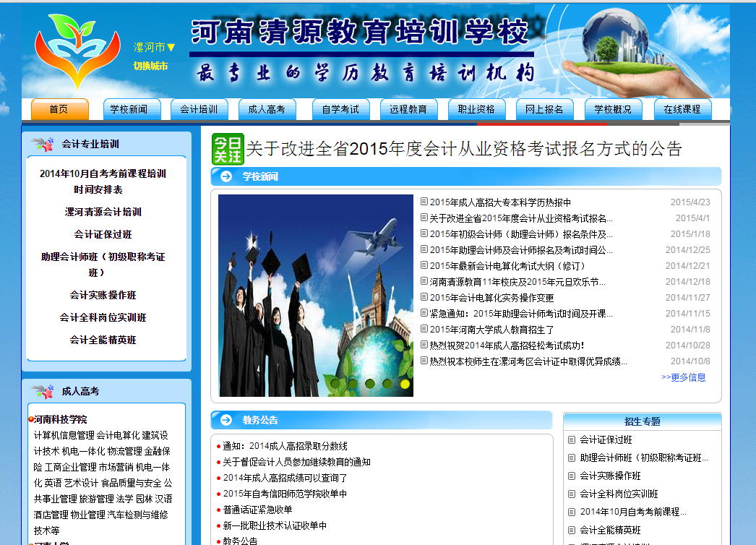Click the 切换城市 link
The width and height of the screenshot is (756, 545).
coord(150,66)
